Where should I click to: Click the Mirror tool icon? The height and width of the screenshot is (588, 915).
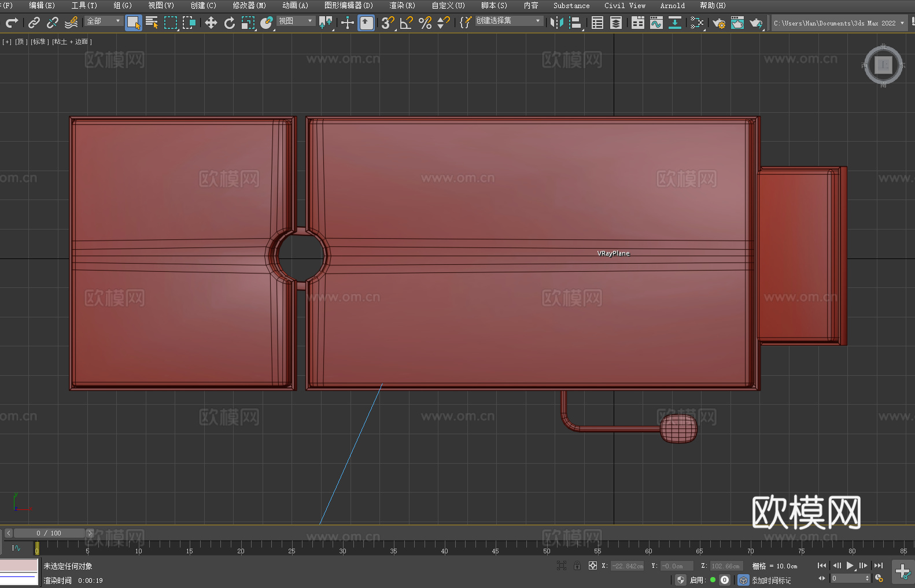[556, 23]
